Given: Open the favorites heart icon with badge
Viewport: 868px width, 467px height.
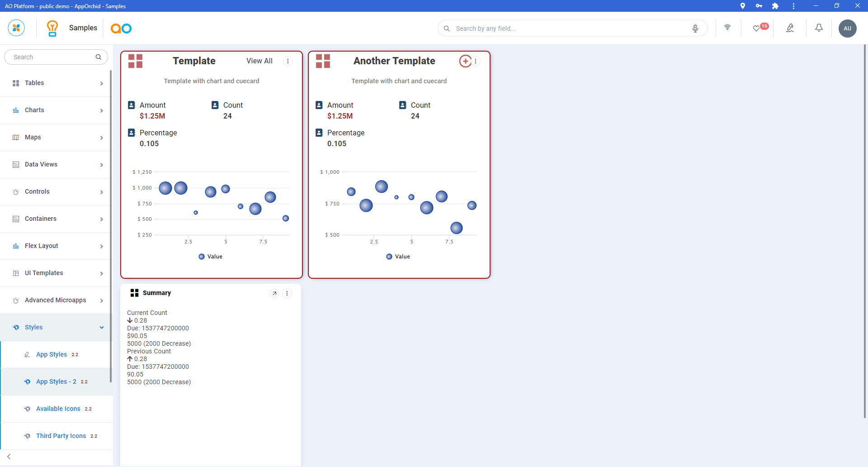Looking at the screenshot, I should click(757, 29).
